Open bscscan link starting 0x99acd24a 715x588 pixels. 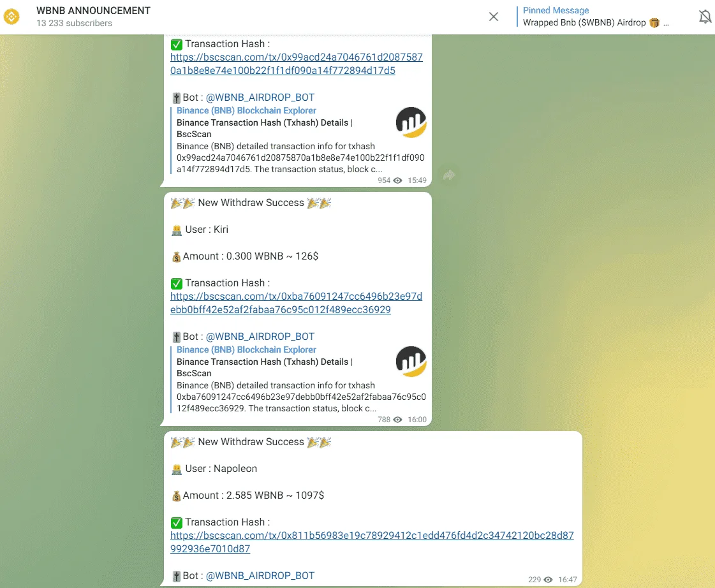(297, 64)
